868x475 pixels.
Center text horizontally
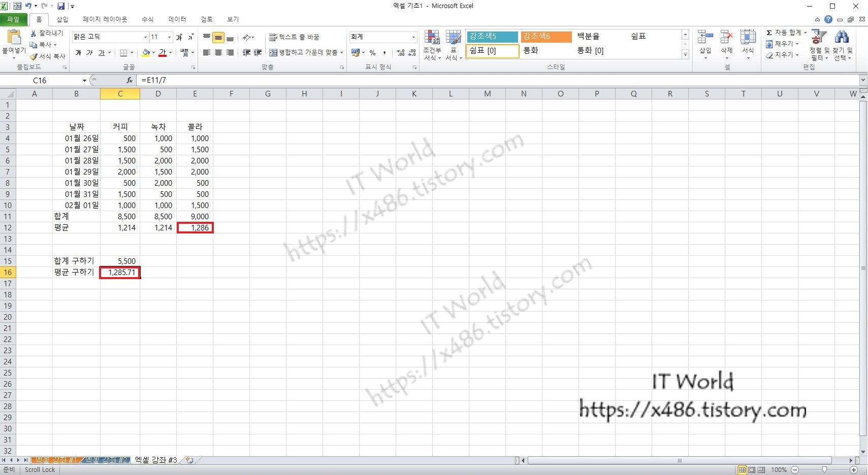click(218, 53)
